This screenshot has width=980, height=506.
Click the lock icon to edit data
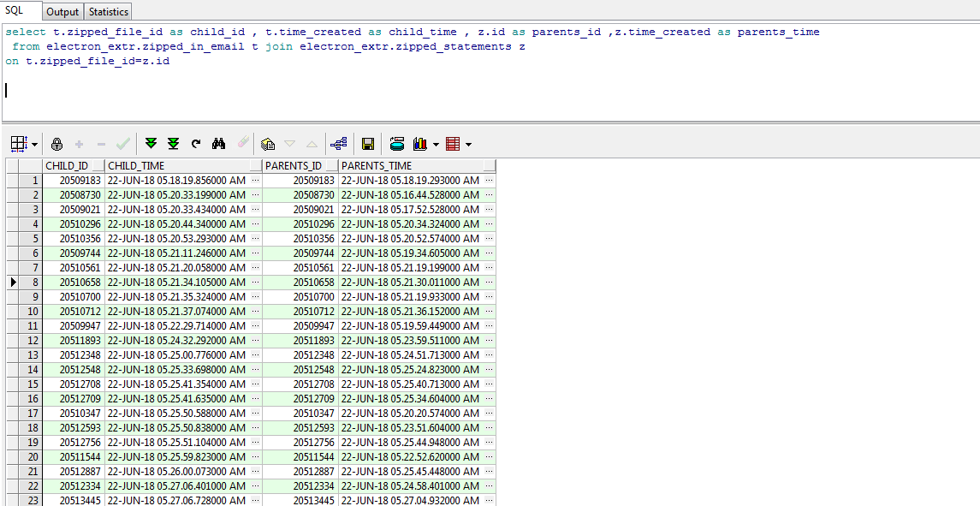pos(57,144)
